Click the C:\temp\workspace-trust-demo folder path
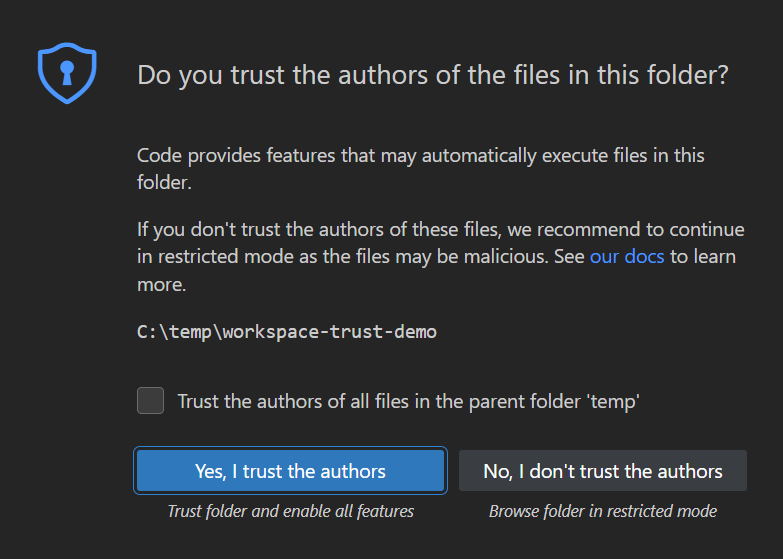 click(287, 331)
